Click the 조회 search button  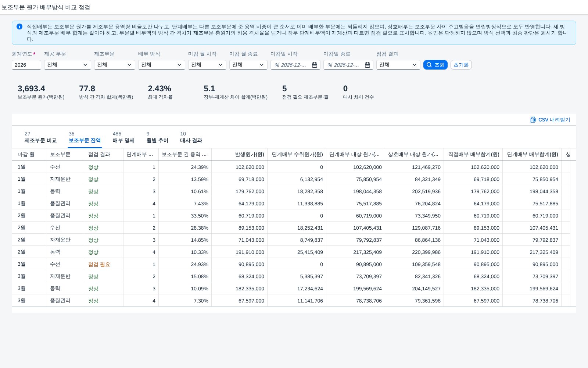(435, 65)
